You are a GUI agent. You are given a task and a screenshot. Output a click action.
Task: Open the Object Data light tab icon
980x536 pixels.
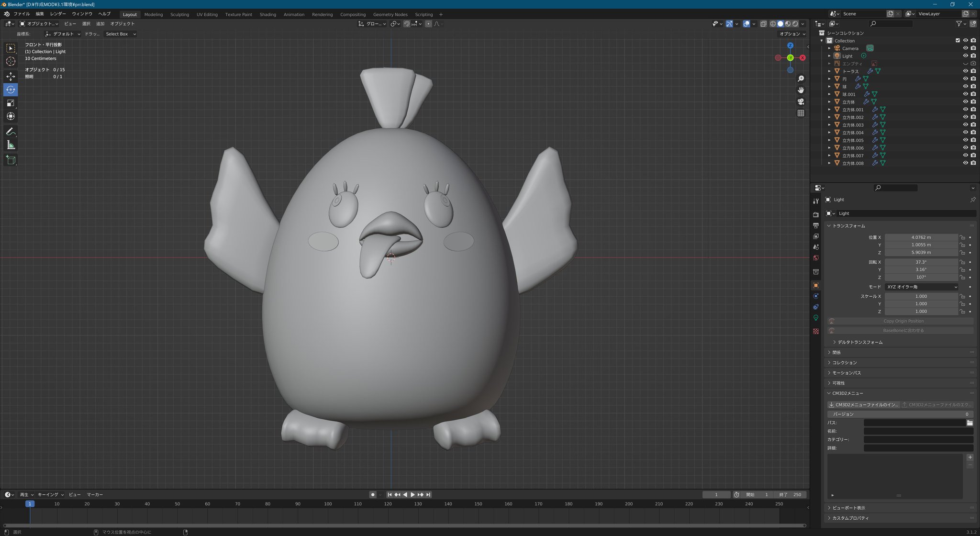click(x=816, y=318)
